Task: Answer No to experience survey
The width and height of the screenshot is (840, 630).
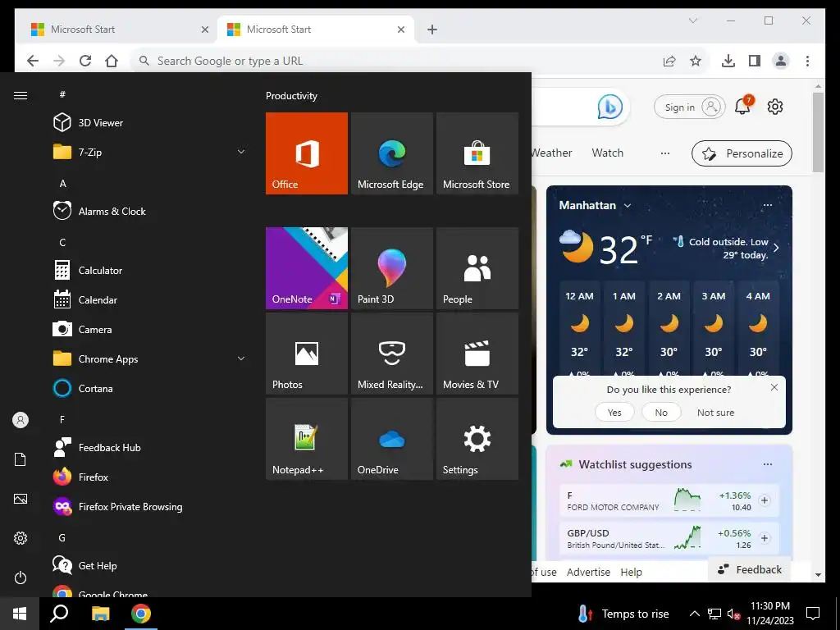Action: (x=661, y=413)
